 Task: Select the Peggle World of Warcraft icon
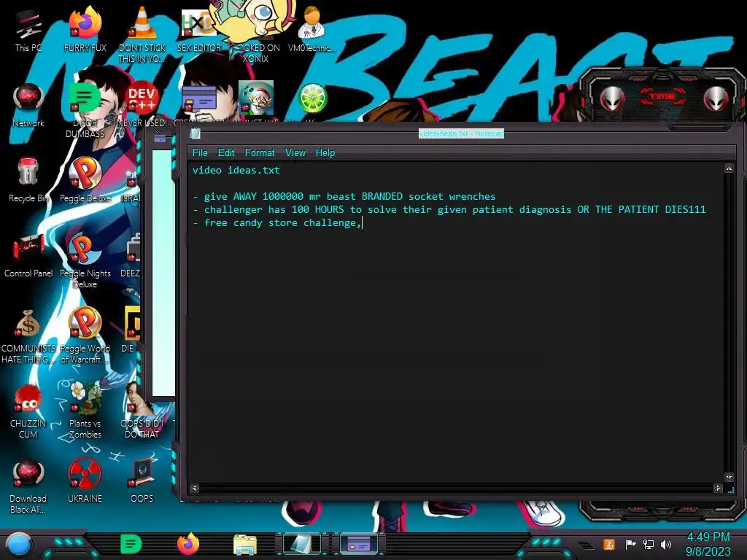point(85,335)
